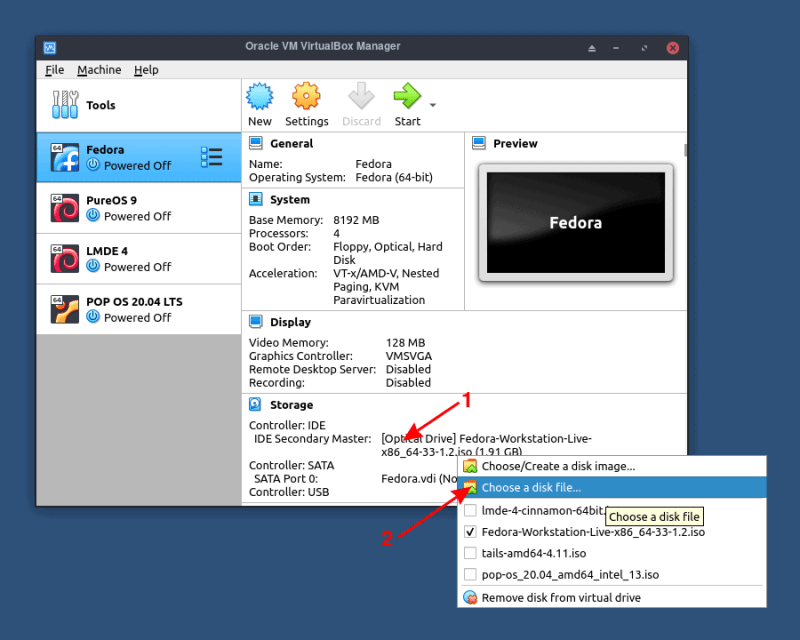Click the Display section icon
This screenshot has width=800, height=640.
coord(253,322)
